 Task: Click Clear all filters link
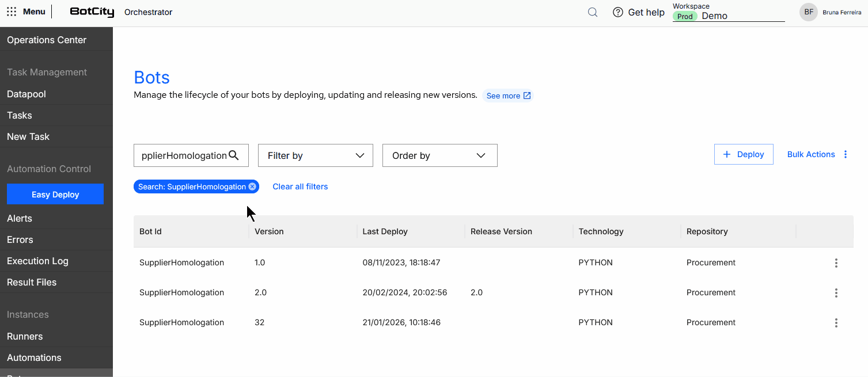(300, 186)
